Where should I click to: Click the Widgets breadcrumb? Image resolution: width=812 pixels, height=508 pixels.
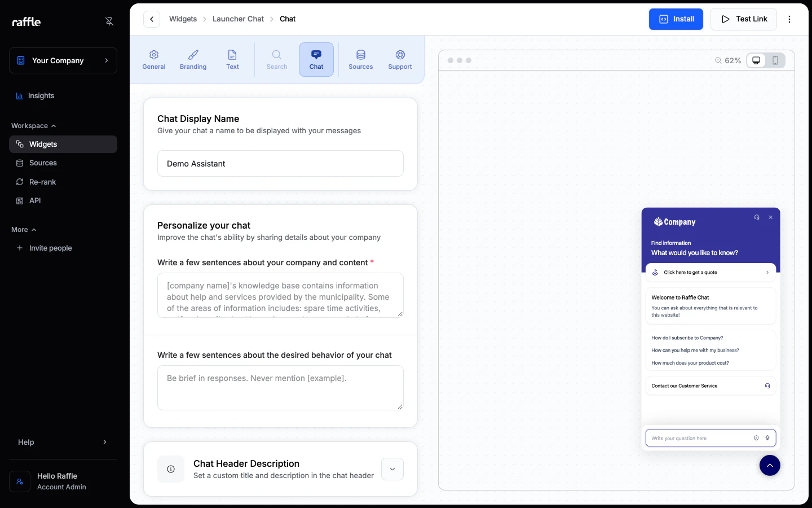[183, 19]
